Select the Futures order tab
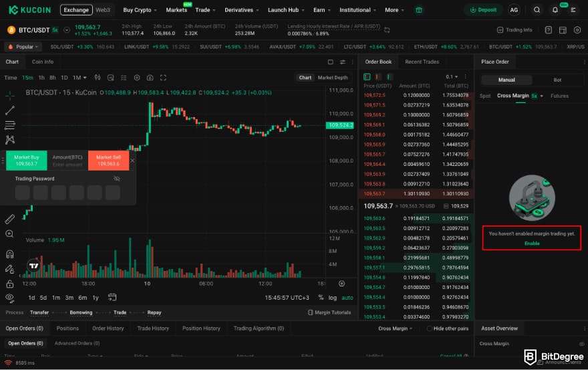Image resolution: width=588 pixels, height=370 pixels. click(559, 96)
